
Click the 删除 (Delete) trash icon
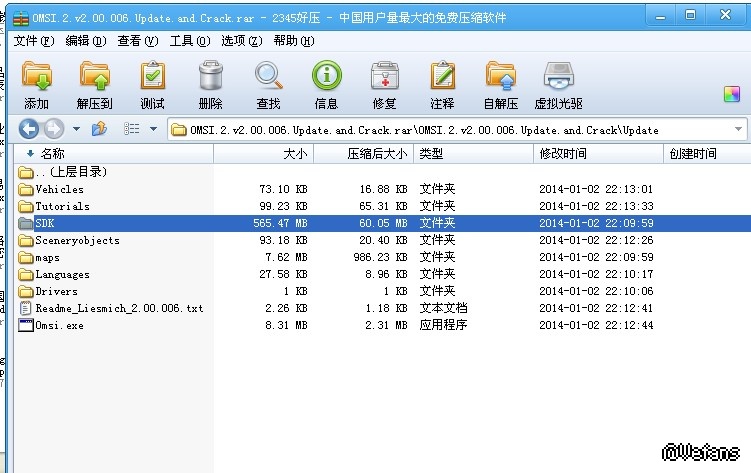[x=211, y=76]
